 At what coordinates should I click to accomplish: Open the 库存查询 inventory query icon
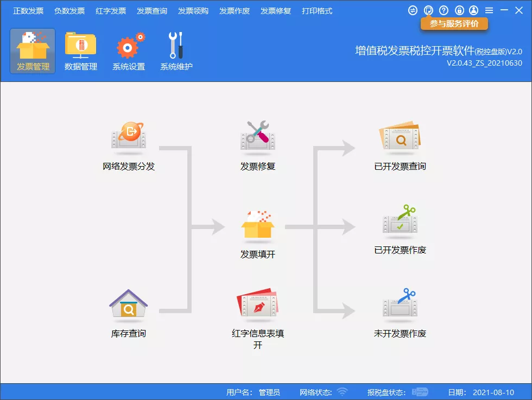pyautogui.click(x=128, y=306)
